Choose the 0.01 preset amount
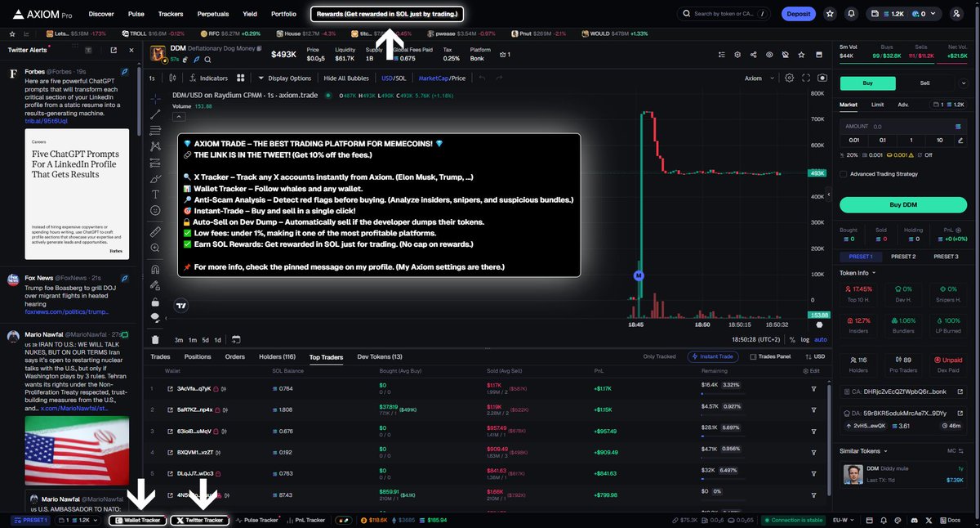The height and width of the screenshot is (528, 980). [x=853, y=140]
